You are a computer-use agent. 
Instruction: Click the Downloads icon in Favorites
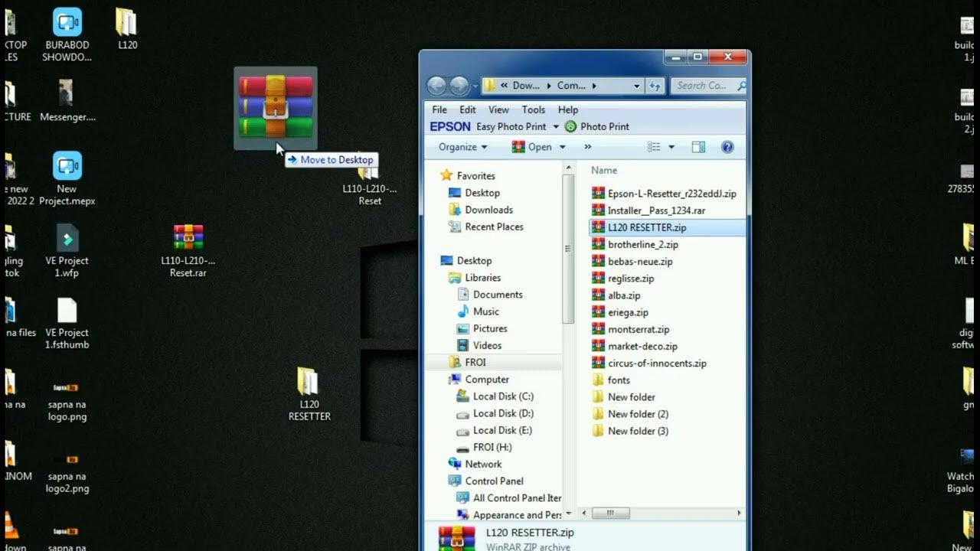[x=456, y=210]
